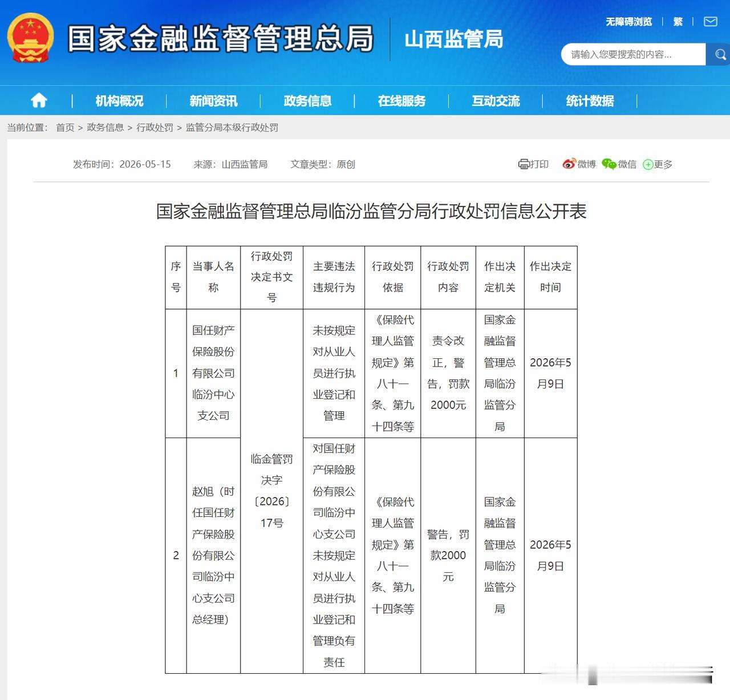Click 行政处罚决定书文号 column header
730x700 pixels.
272,277
